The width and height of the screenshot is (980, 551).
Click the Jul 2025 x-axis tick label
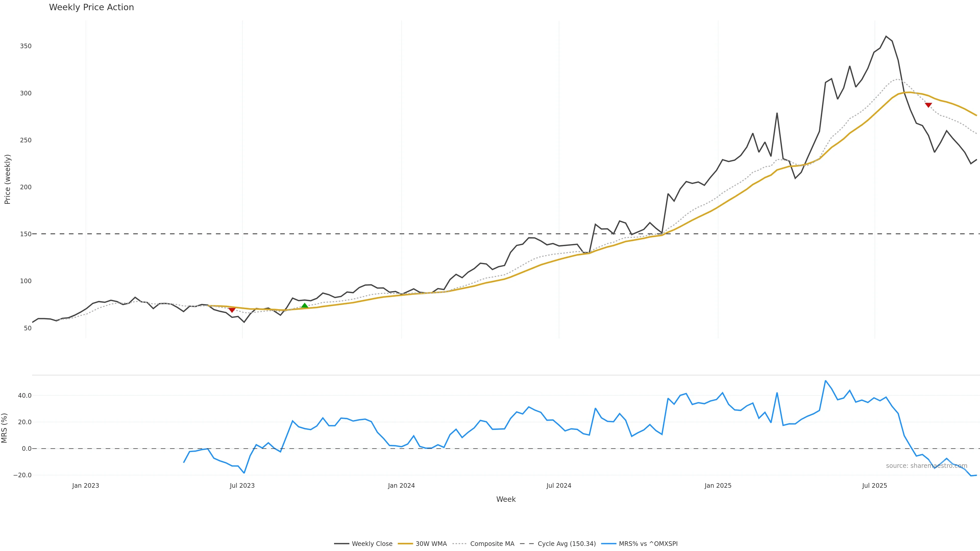coord(874,486)
